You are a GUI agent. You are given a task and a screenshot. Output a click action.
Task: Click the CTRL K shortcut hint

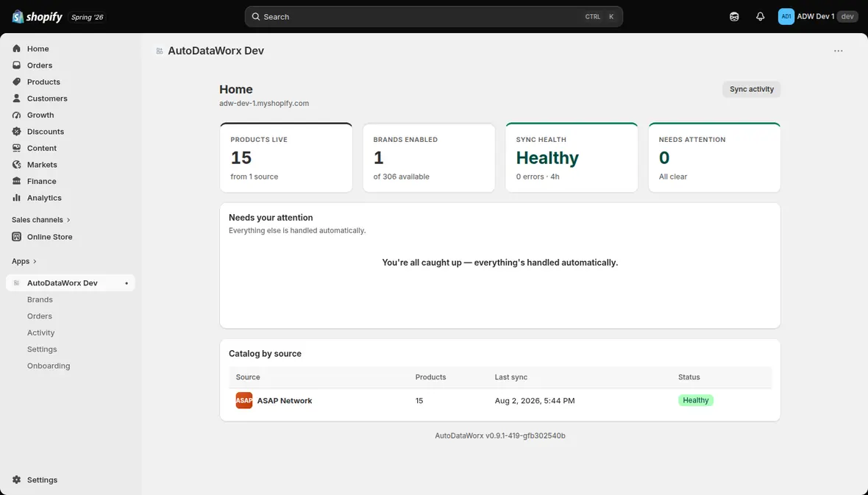(600, 17)
